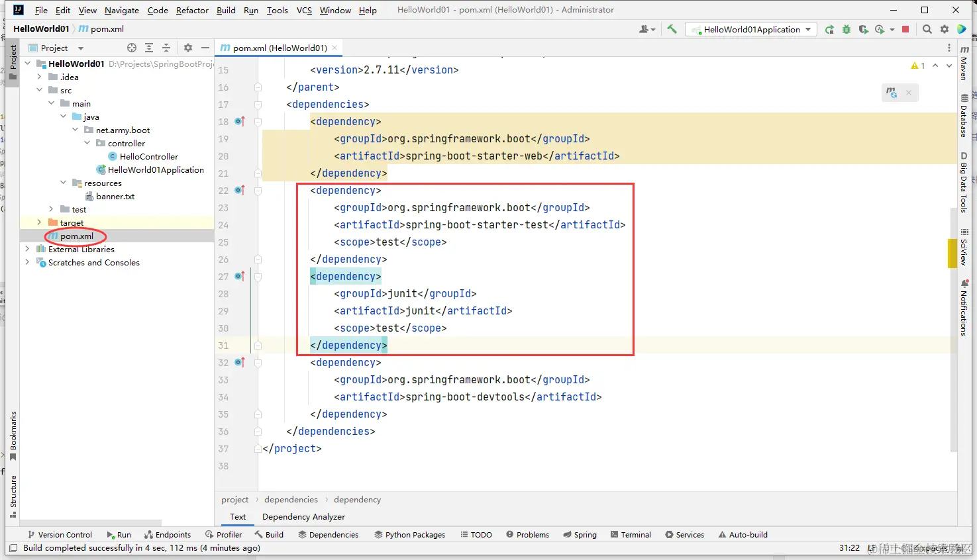
Task: Click gutter icon on line 27
Action: pyautogui.click(x=240, y=276)
